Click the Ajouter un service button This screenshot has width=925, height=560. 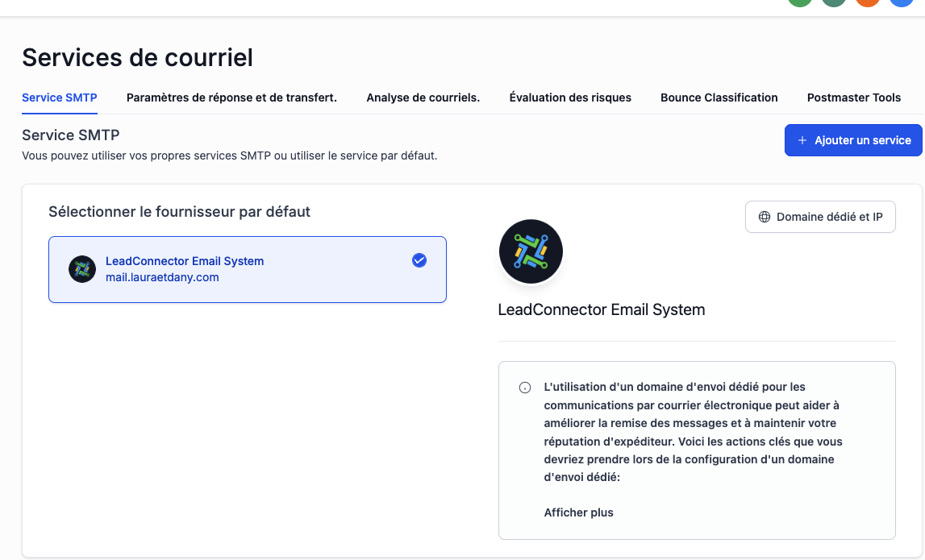click(x=853, y=140)
